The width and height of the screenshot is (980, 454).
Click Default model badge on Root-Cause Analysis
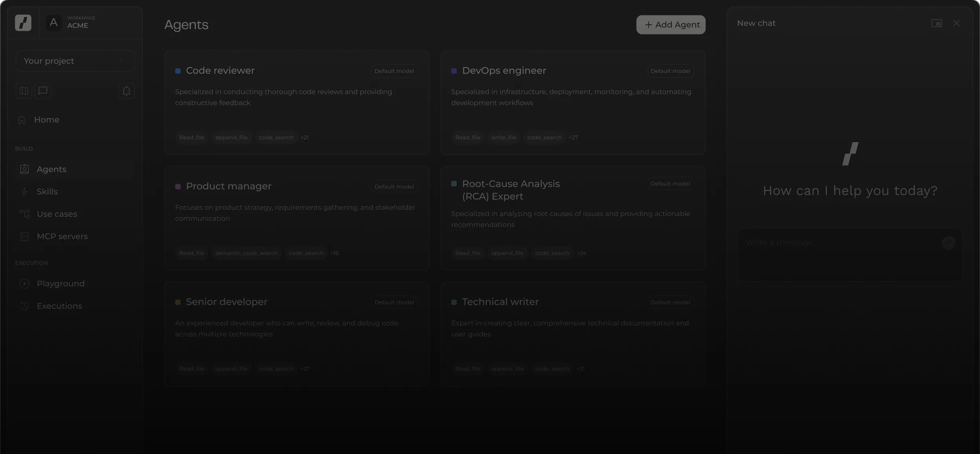[x=670, y=184]
